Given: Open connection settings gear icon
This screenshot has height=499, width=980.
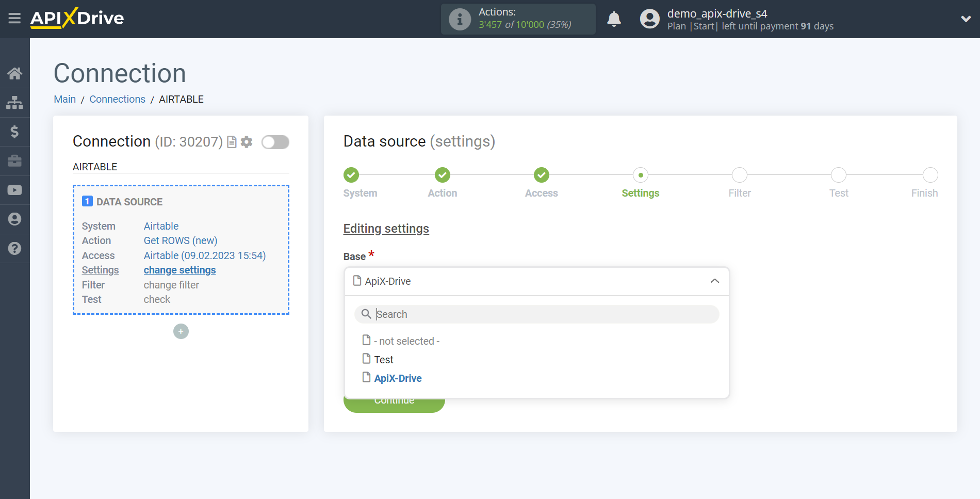Looking at the screenshot, I should pyautogui.click(x=247, y=142).
